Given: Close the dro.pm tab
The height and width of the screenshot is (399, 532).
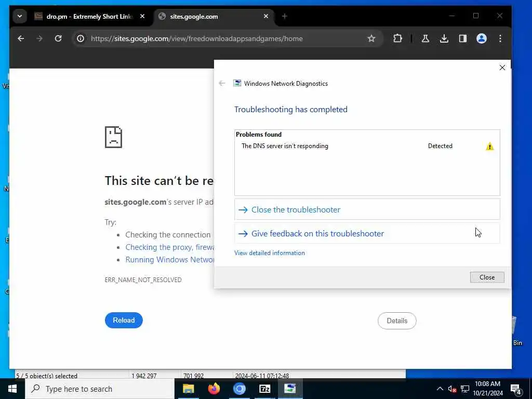Looking at the screenshot, I should coord(142,16).
